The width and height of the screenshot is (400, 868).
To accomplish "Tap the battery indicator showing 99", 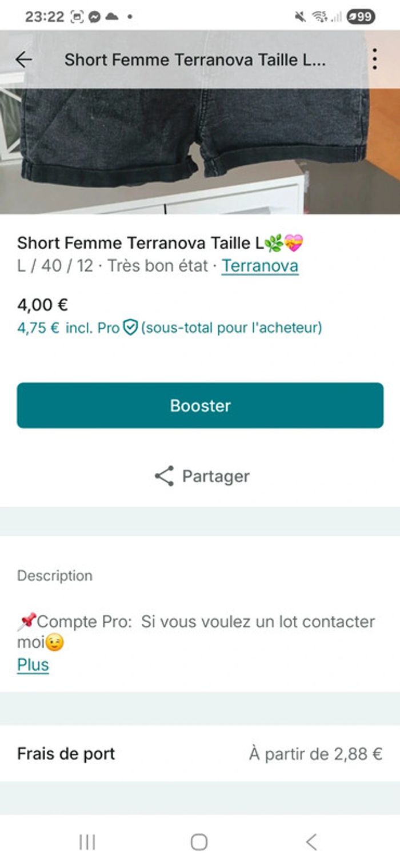I will coord(361,17).
